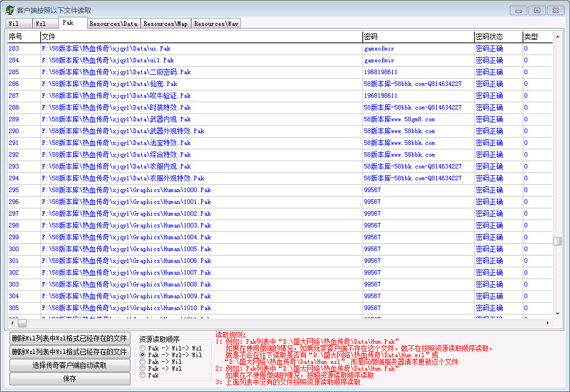The image size is (570, 392).
Task: Click 删除Wzl列表中Wil格式已经存在的文件 button
Action: point(70,352)
